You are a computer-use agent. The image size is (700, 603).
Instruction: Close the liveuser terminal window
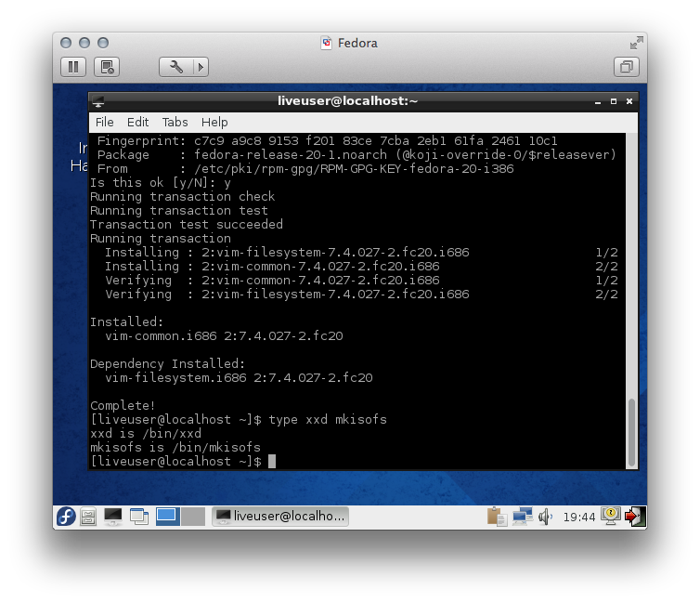click(629, 102)
